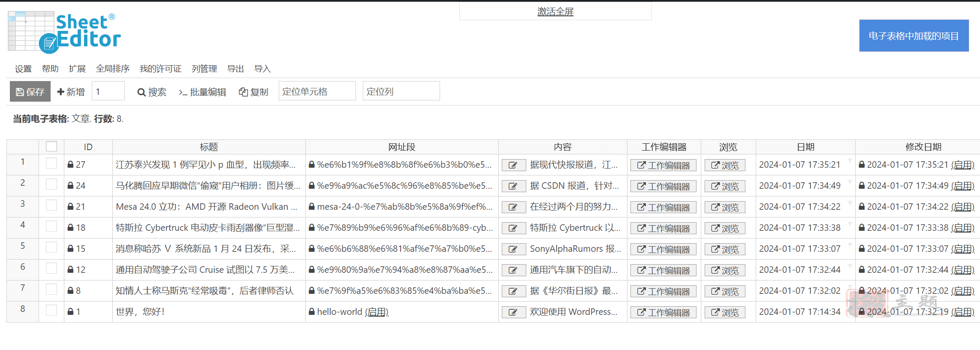Screen dimensions: 980x350
Task: Sort by the 标题 column header
Action: click(209, 147)
